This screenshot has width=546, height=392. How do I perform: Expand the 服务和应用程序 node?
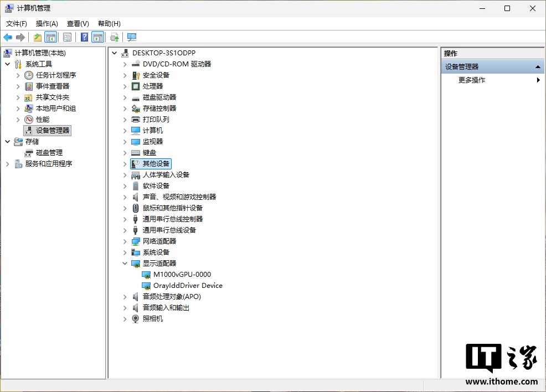pyautogui.click(x=8, y=164)
